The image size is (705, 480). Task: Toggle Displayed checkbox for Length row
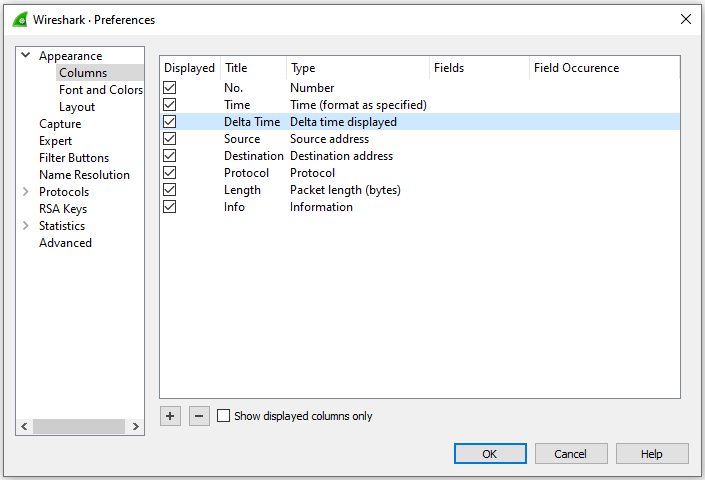(x=170, y=190)
